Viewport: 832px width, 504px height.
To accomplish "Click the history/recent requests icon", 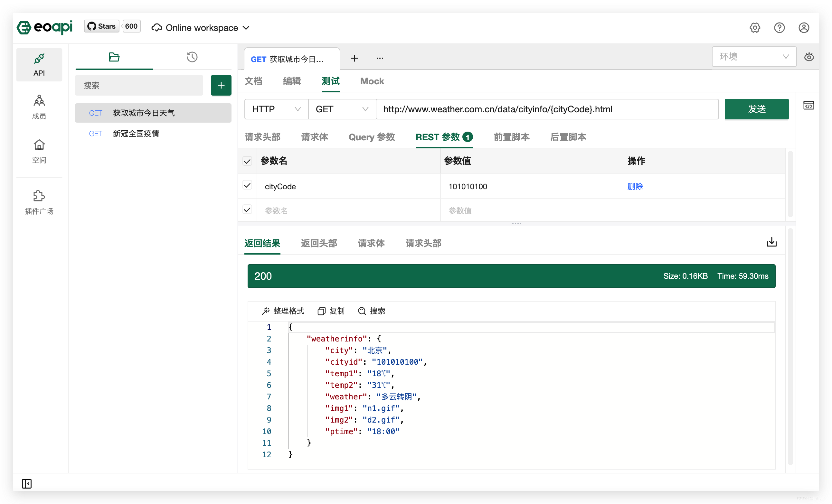I will pos(192,57).
